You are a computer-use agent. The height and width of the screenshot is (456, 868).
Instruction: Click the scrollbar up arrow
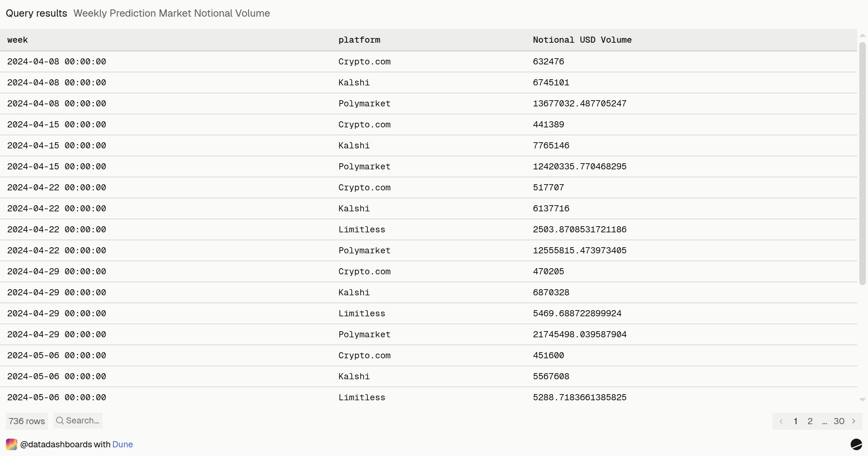click(x=863, y=35)
